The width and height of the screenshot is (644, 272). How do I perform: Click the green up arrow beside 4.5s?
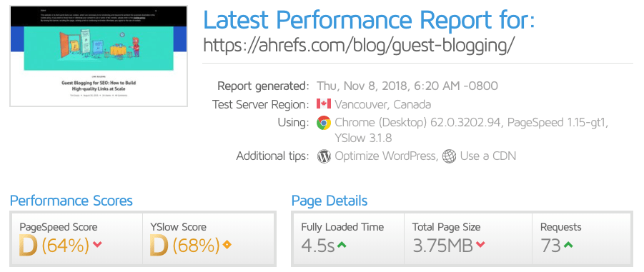pyautogui.click(x=342, y=246)
